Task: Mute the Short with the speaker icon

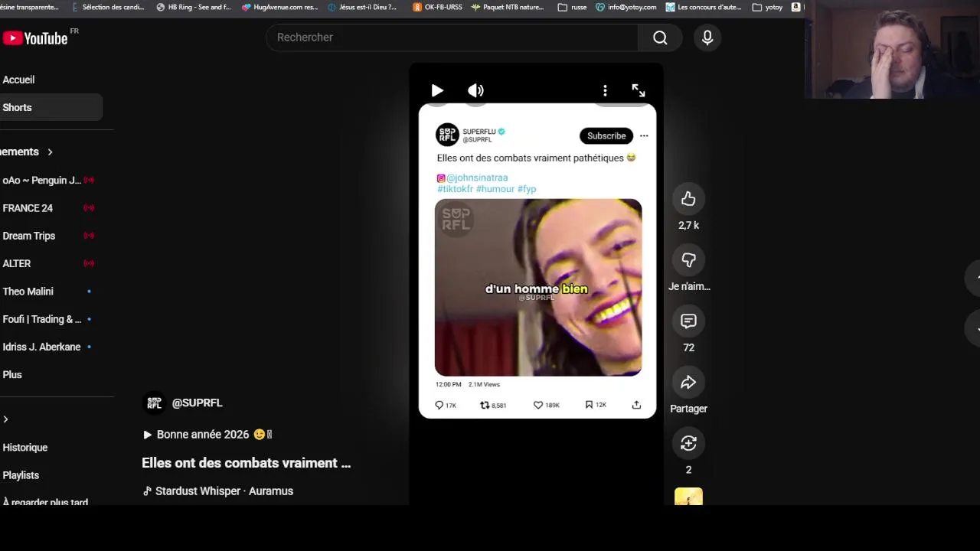Action: point(475,90)
